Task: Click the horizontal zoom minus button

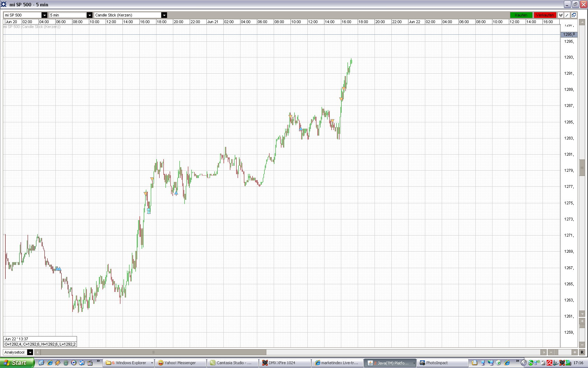Action: tap(551, 352)
